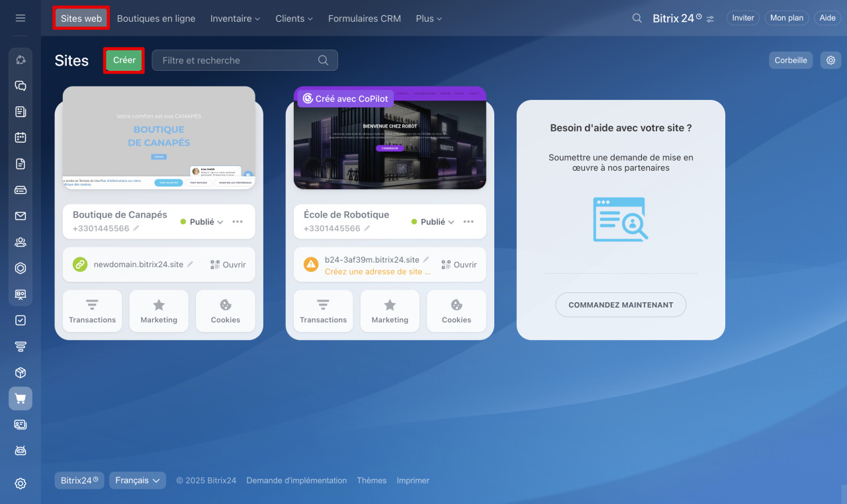Open the feed document sidebar icon
Image resolution: width=847 pixels, height=504 pixels.
coord(21,112)
